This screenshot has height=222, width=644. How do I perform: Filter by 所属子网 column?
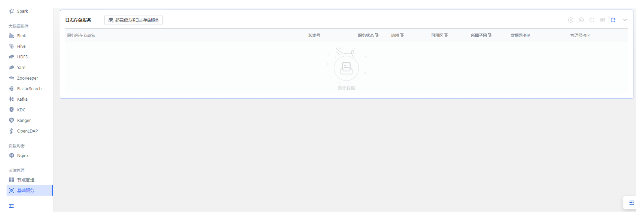(490, 35)
